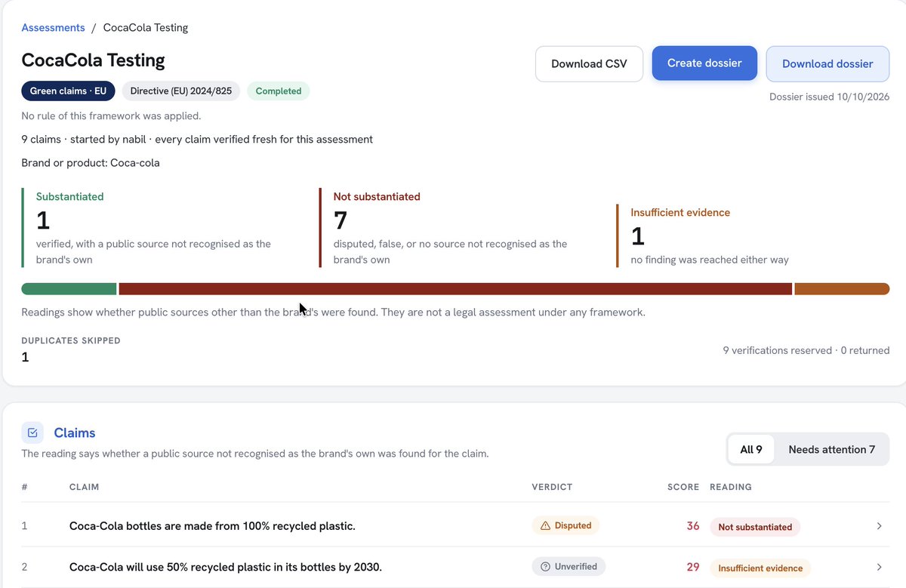Viewport: 906px width, 588px height.
Task: Click the DUPLICATES SKIPPED label
Action: pos(71,340)
